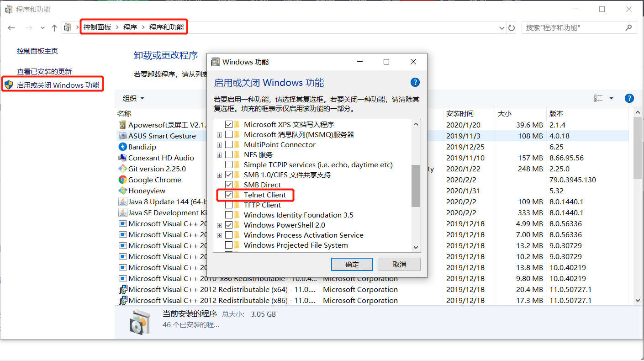The image size is (644, 361).
Task: Sort by the 安装时间 column header
Action: (469, 113)
